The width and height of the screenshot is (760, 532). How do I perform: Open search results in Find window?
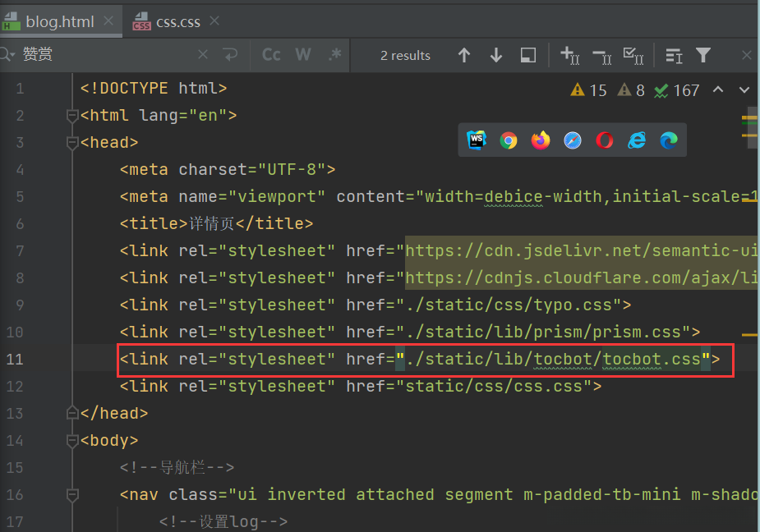pos(674,56)
